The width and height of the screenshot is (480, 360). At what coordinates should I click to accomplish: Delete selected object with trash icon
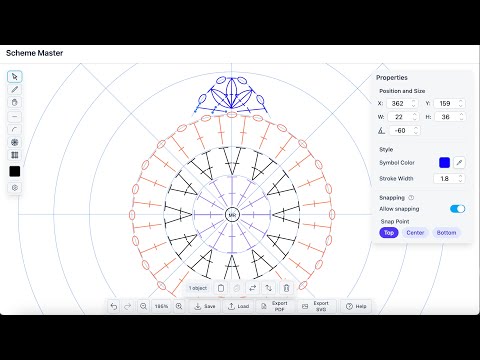tap(286, 288)
